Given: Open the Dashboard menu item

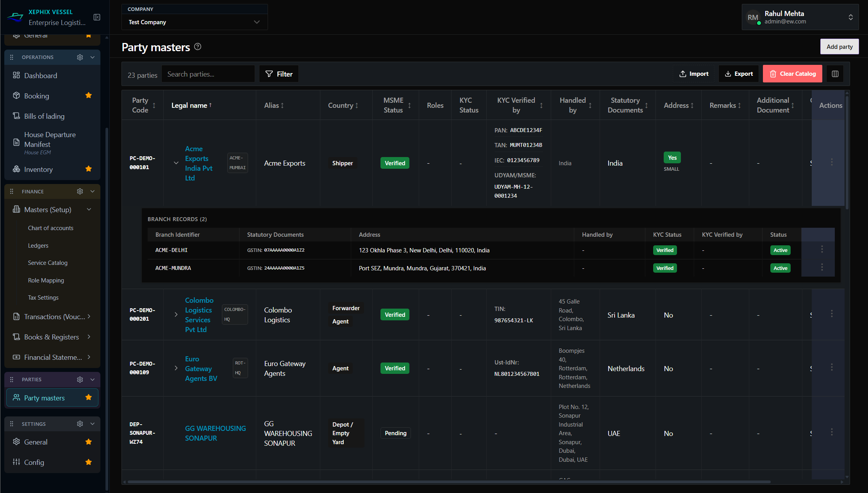Looking at the screenshot, I should tap(52, 75).
